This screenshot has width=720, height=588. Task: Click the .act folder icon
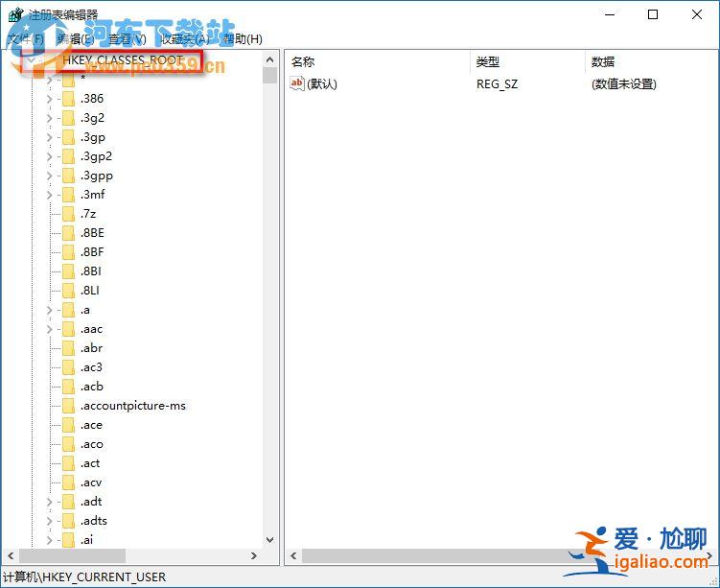pyautogui.click(x=68, y=463)
